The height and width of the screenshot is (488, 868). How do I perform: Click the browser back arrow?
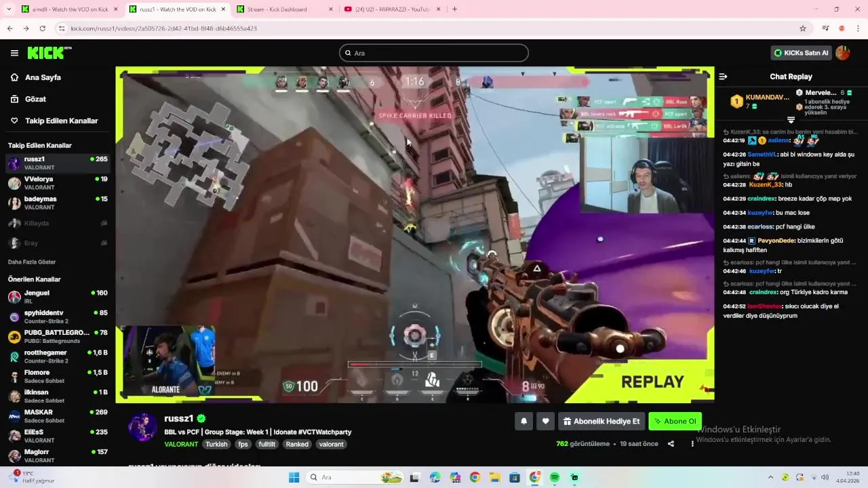(x=9, y=28)
